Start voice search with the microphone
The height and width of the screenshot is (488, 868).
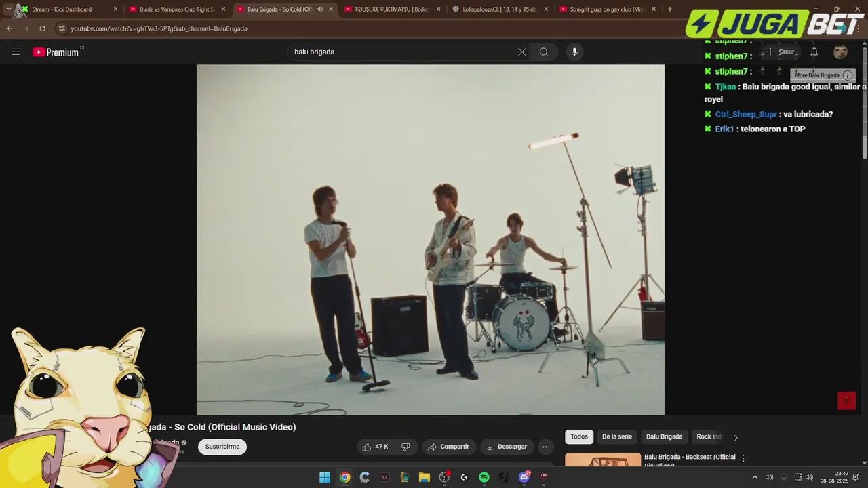(x=574, y=52)
